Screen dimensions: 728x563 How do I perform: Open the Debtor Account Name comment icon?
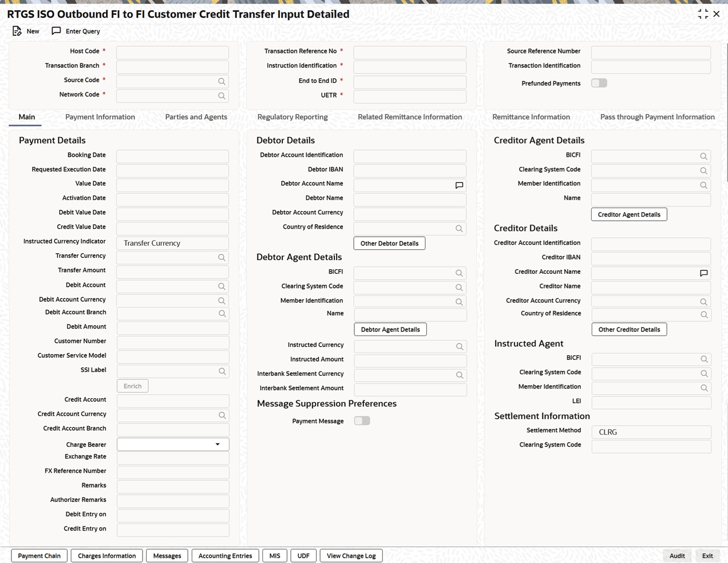point(459,185)
